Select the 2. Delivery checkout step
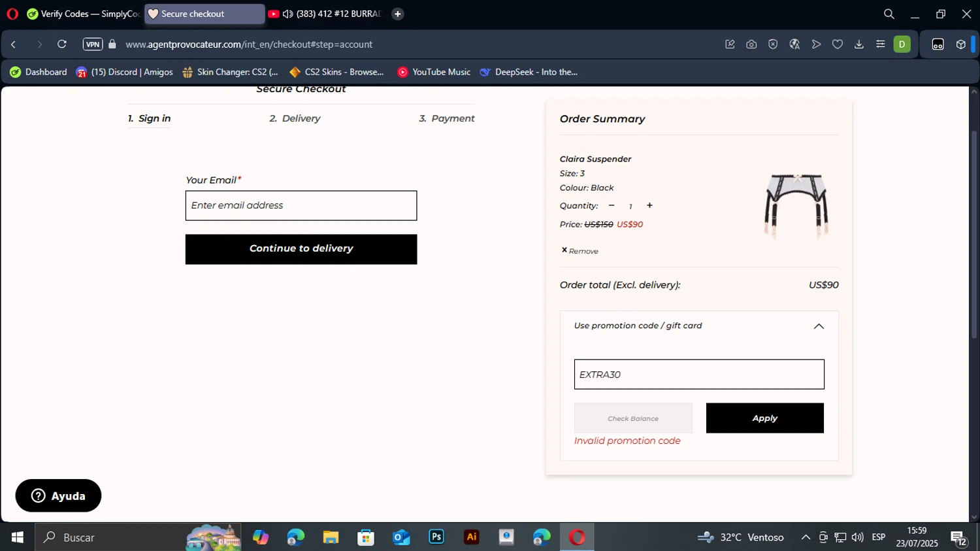The height and width of the screenshot is (551, 980). point(295,118)
